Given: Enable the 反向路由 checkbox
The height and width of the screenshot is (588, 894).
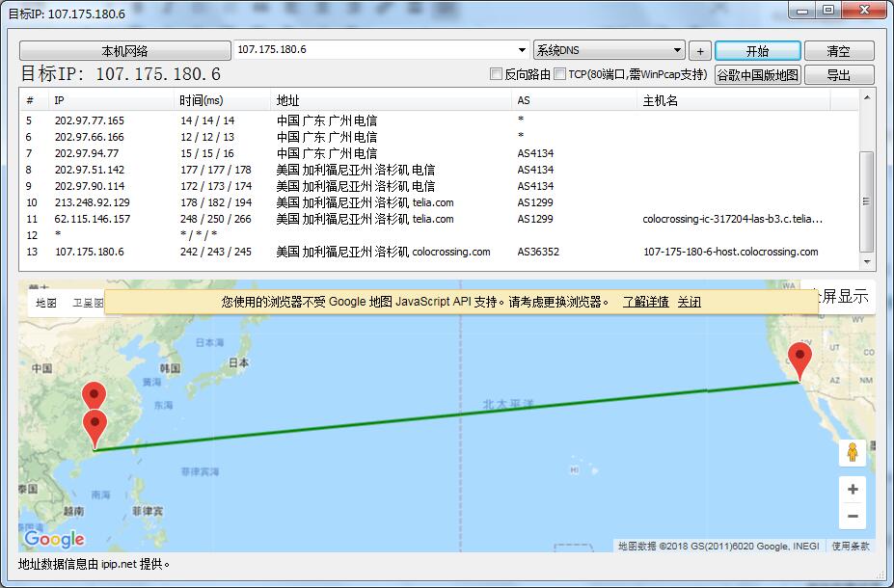Looking at the screenshot, I should point(497,74).
